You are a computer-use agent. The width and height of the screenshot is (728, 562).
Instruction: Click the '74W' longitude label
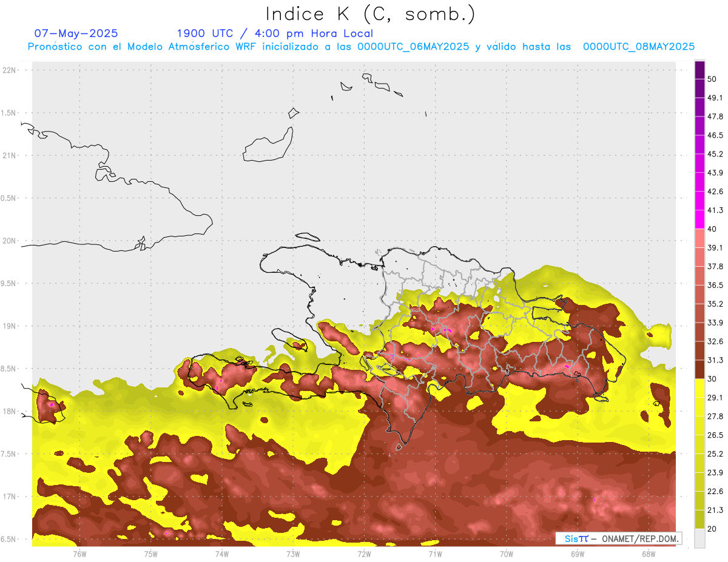[221, 554]
